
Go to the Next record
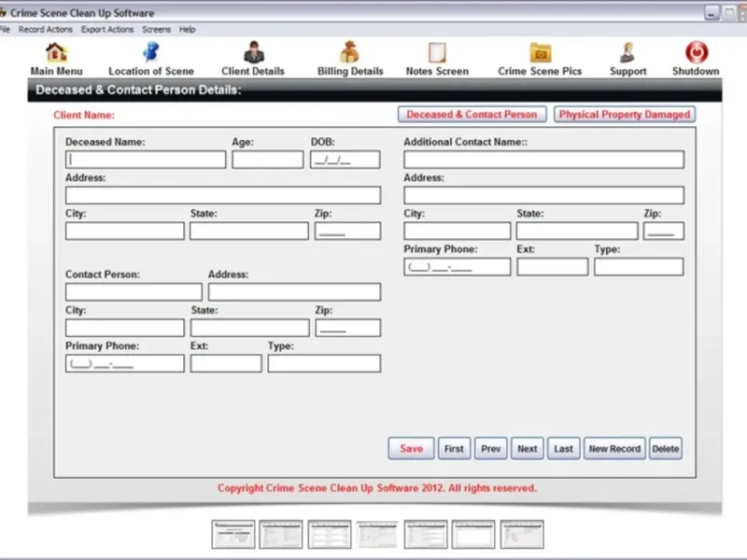527,449
